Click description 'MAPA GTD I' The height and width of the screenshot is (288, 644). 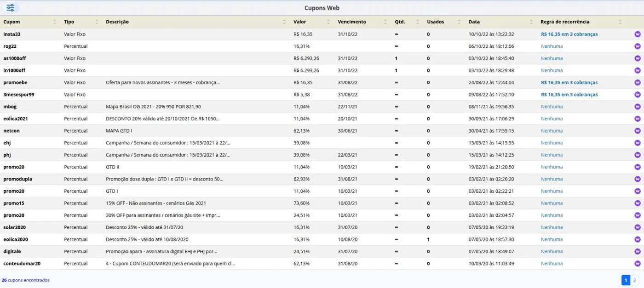coord(119,131)
